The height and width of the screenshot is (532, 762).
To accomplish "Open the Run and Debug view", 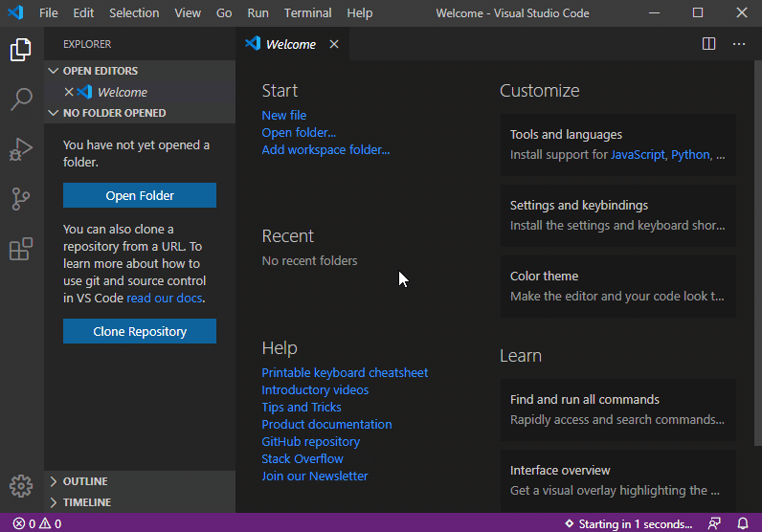I will pyautogui.click(x=21, y=149).
